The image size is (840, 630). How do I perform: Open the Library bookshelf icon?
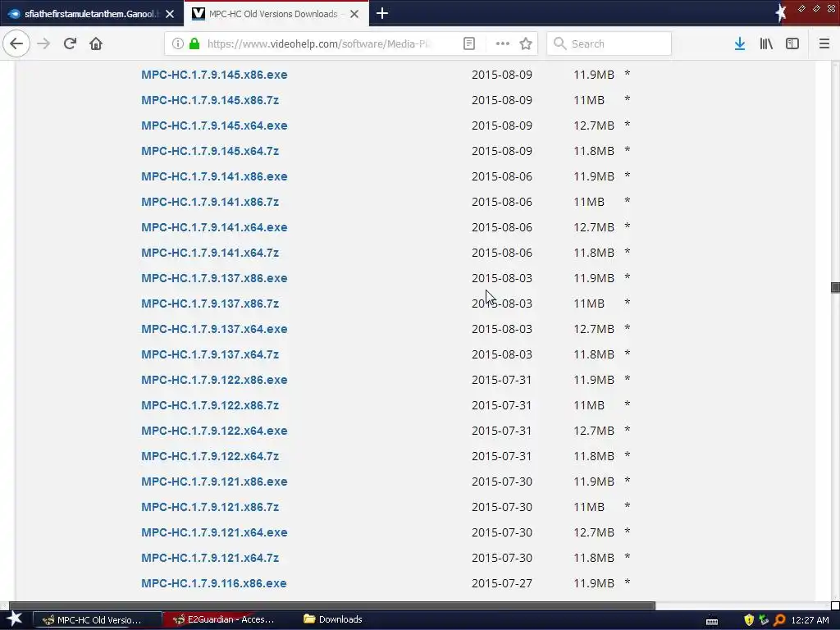[766, 43]
